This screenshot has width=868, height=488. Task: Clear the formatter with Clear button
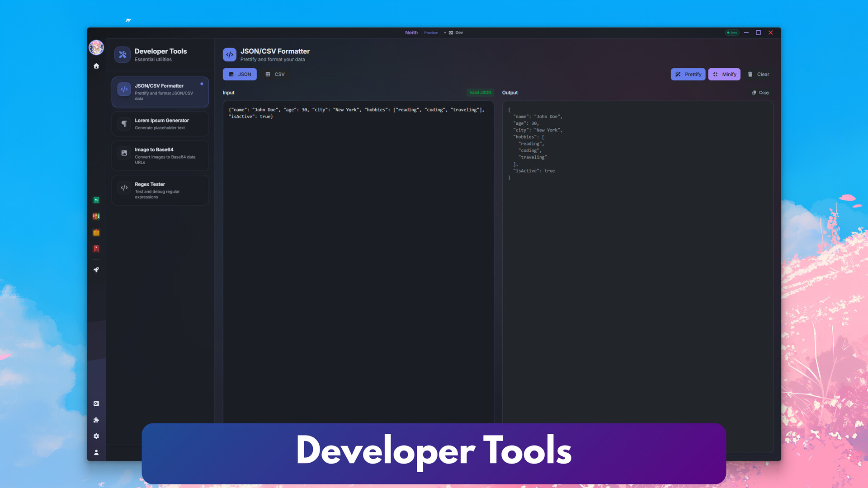759,75
